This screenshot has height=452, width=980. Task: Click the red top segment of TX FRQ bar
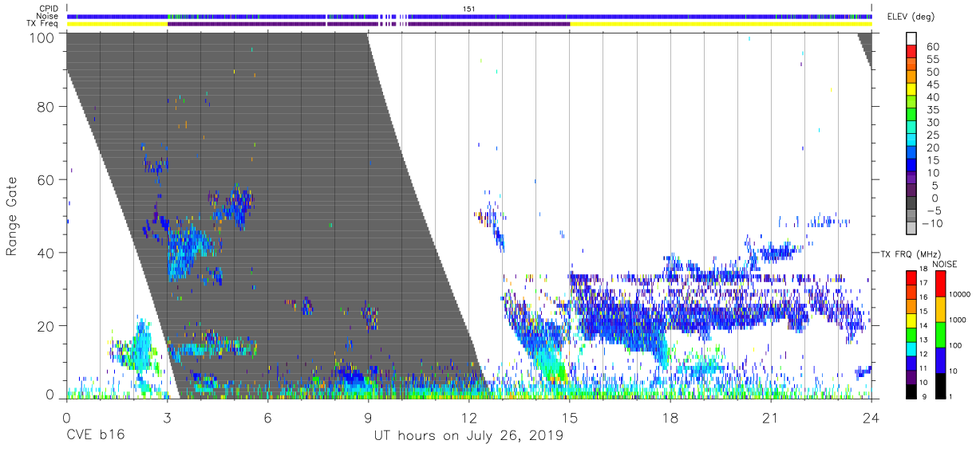click(x=911, y=277)
